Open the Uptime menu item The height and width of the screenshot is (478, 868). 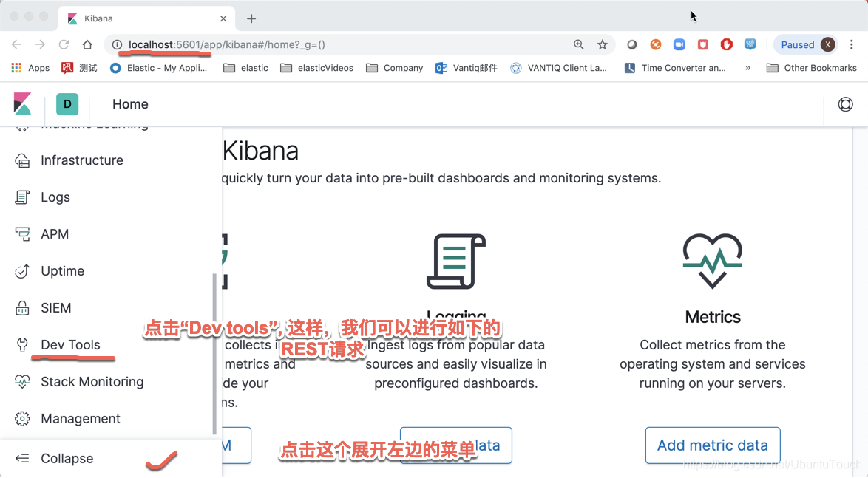tap(63, 271)
